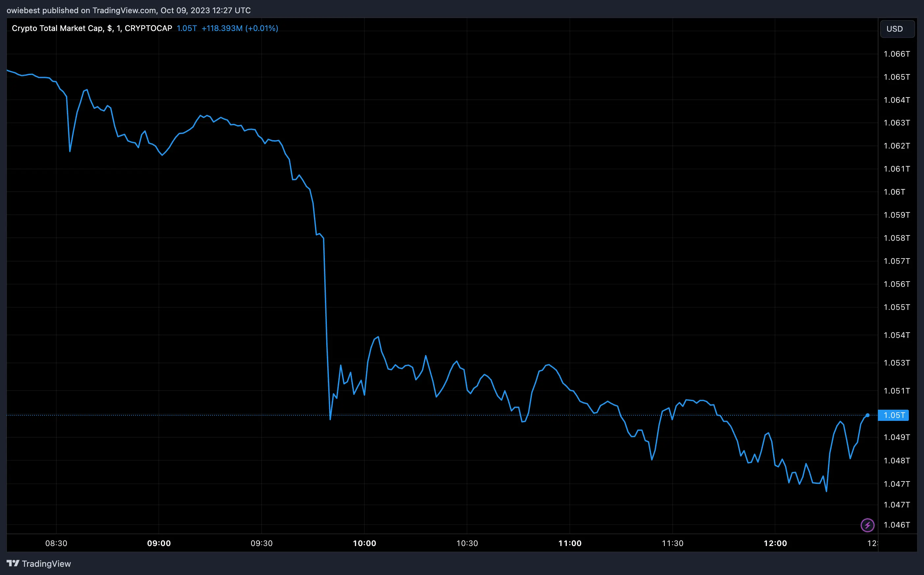Click the 09:00 timestamp on the time axis
The width and height of the screenshot is (924, 575).
tap(160, 543)
